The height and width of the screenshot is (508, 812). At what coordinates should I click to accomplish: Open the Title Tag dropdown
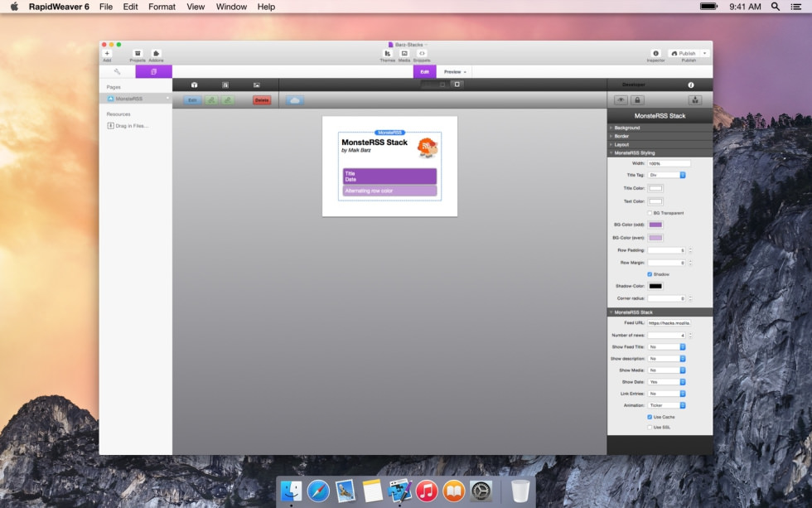[666, 175]
